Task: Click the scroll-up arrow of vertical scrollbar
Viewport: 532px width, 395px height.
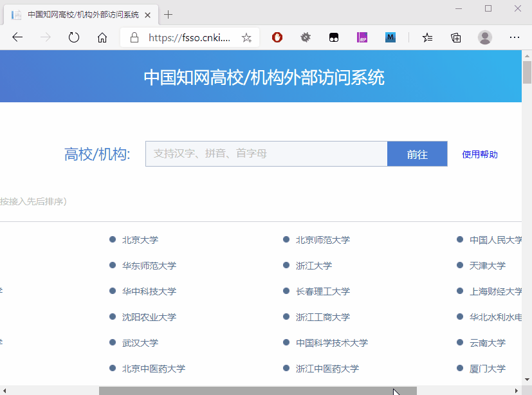Action: 527,56
